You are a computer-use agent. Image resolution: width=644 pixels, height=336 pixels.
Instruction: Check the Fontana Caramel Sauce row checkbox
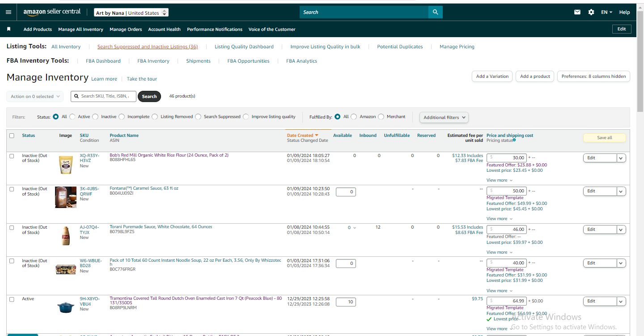pyautogui.click(x=12, y=189)
